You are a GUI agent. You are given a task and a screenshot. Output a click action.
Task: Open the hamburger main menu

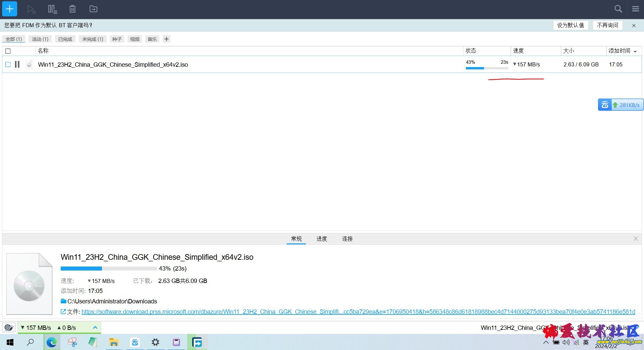(x=635, y=9)
